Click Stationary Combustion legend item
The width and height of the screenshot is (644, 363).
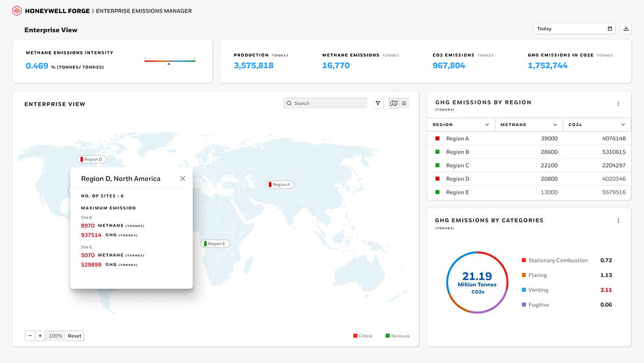555,261
